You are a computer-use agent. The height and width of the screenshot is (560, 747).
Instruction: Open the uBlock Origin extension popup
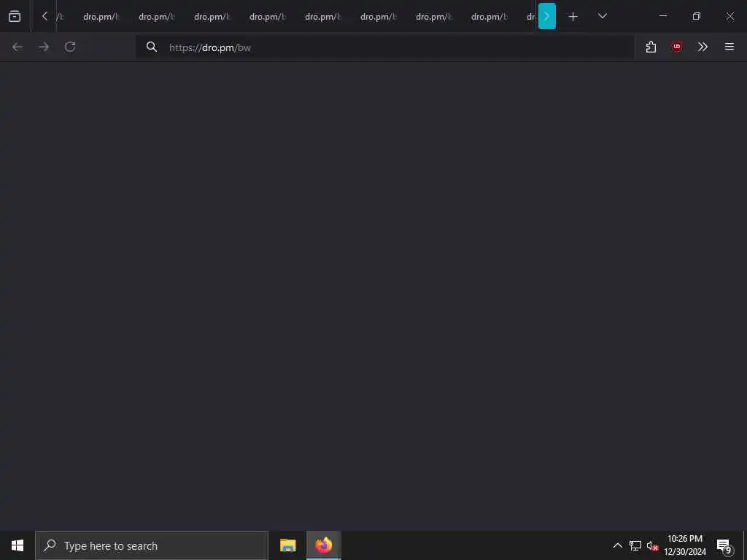676,47
